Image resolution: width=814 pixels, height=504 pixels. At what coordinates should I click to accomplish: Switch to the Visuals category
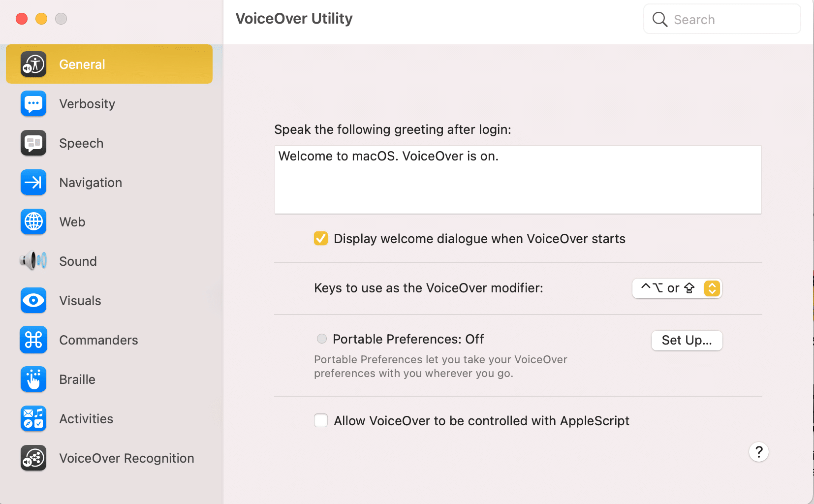[80, 300]
